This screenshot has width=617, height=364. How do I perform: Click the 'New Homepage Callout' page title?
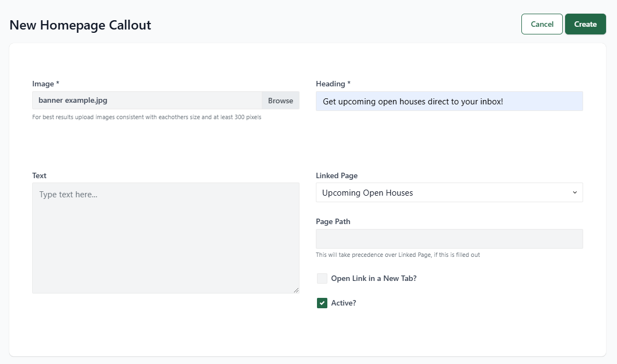pyautogui.click(x=80, y=25)
